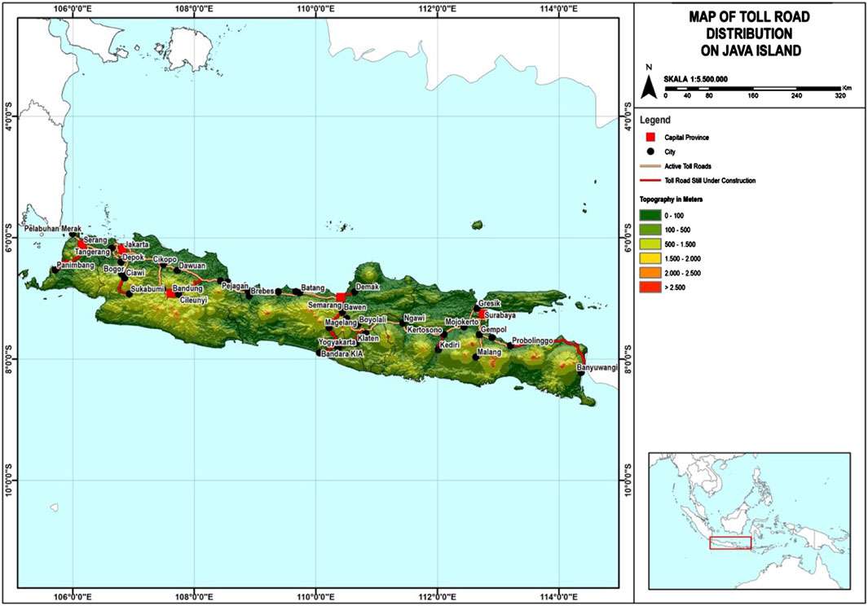The height and width of the screenshot is (606, 868).
Task: Click the Pejagan label
Action: pos(235,287)
